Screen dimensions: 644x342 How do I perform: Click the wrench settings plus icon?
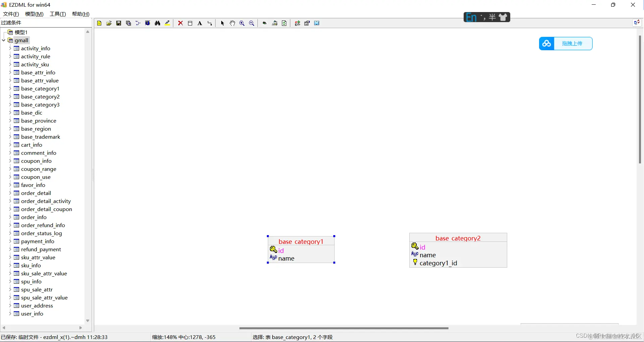coord(297,23)
